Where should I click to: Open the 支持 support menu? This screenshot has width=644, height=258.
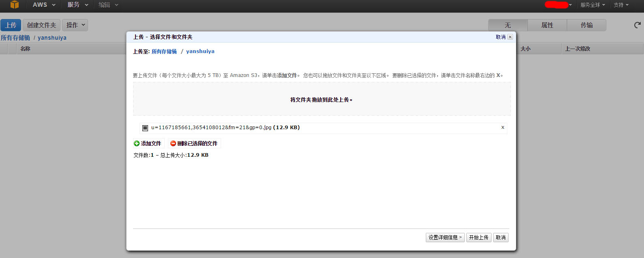(620, 5)
